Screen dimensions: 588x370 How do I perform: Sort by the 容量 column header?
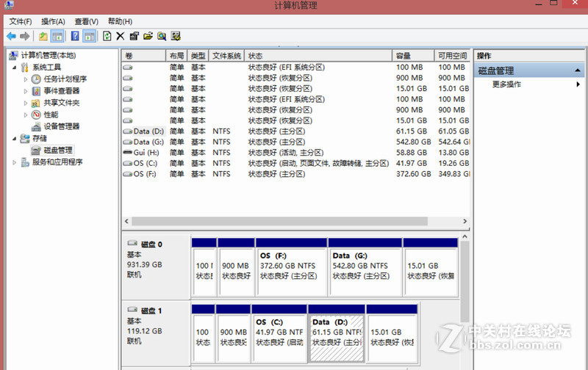(x=413, y=56)
